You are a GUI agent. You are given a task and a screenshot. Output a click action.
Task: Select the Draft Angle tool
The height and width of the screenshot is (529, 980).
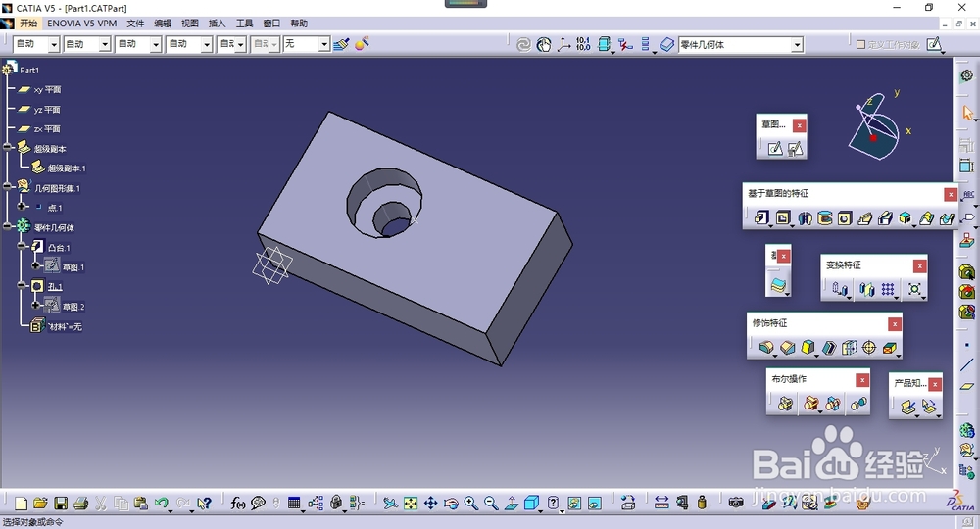(x=808, y=347)
